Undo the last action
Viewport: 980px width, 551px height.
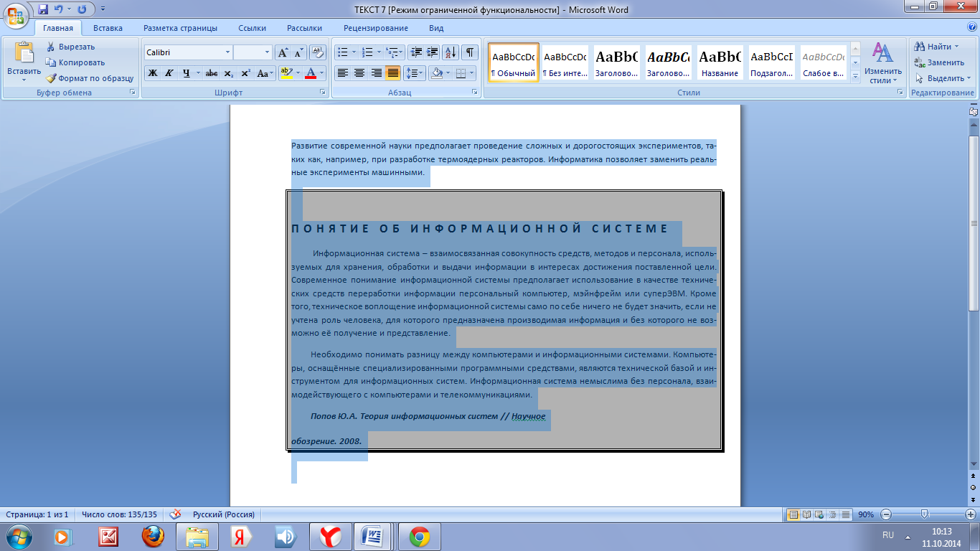(59, 9)
